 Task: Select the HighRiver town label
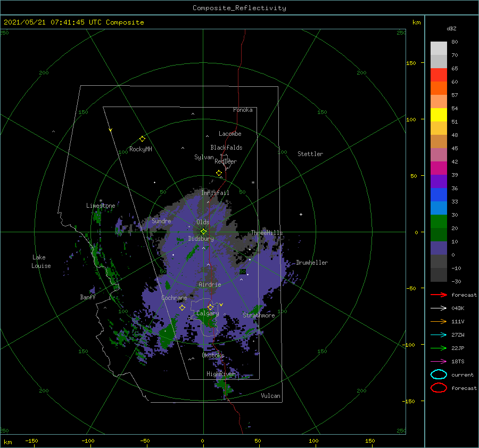coord(221,374)
